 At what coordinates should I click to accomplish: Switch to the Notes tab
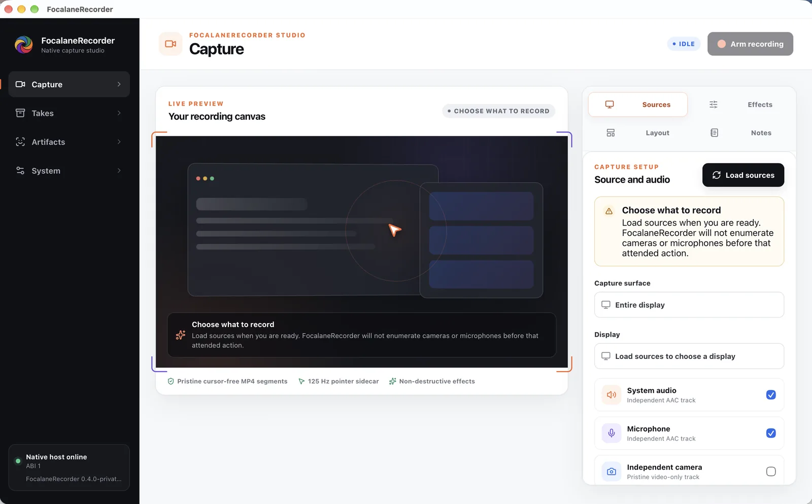741,133
